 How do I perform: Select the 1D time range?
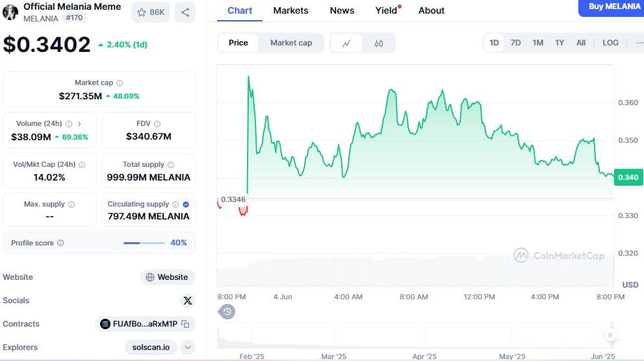pos(494,43)
